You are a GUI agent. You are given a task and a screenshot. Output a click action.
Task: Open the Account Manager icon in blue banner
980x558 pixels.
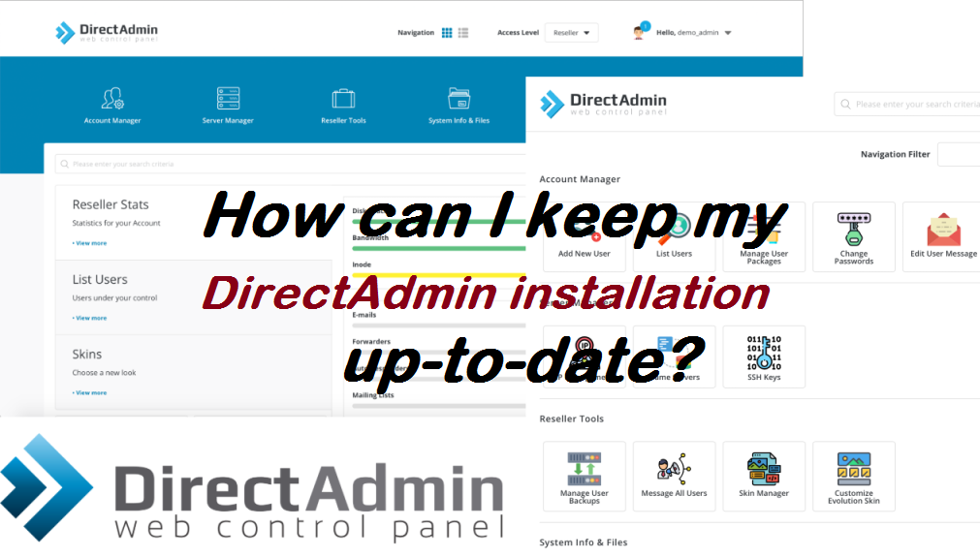point(112,99)
